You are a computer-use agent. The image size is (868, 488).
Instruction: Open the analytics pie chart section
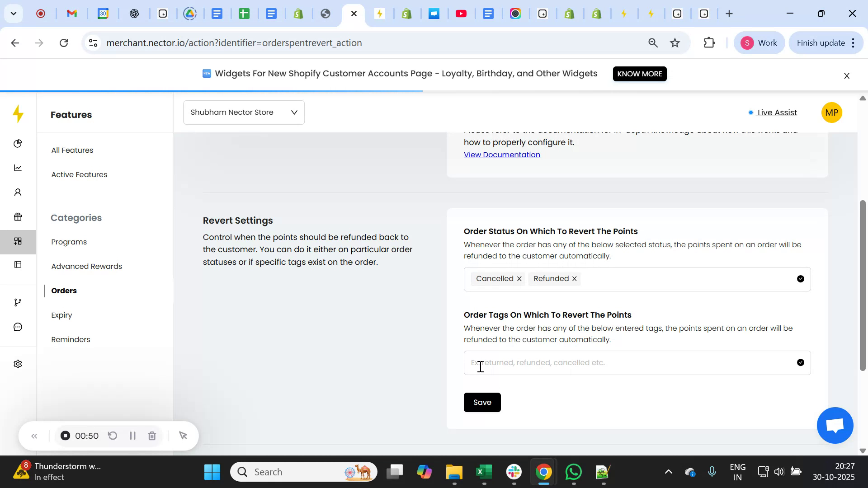click(18, 143)
